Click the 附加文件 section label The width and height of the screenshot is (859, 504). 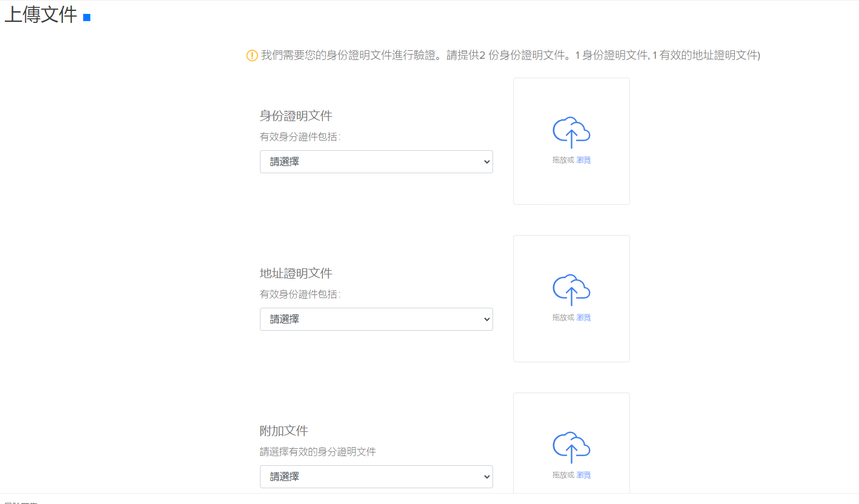point(284,431)
